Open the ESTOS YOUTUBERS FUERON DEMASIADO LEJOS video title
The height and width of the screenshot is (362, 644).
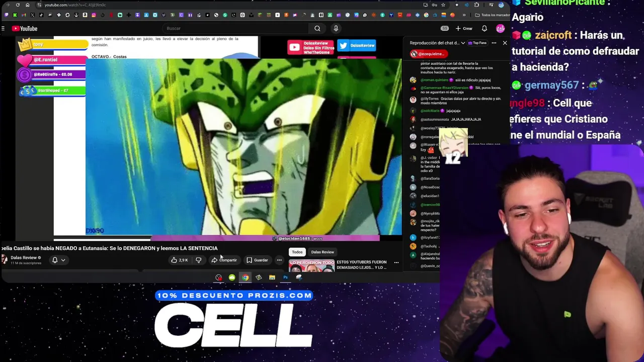[x=361, y=264]
